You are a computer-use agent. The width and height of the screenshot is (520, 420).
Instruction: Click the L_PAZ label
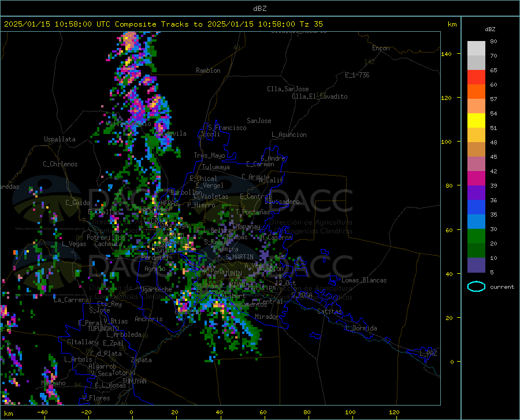(428, 354)
